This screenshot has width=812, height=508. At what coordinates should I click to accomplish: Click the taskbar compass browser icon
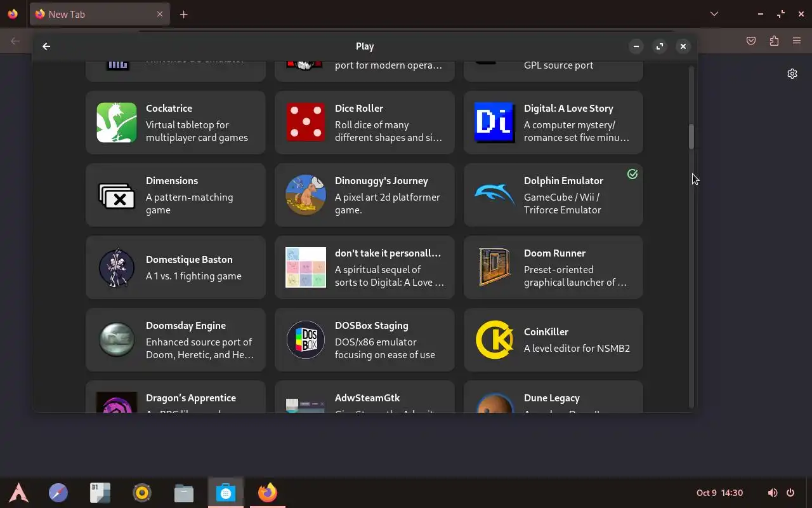coord(58,493)
